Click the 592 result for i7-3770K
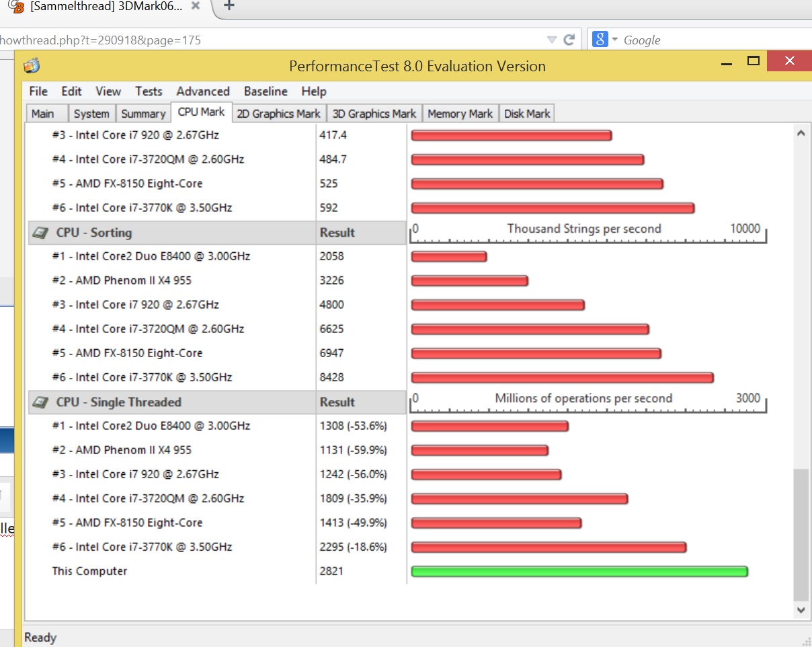The height and width of the screenshot is (647, 812). 329,208
